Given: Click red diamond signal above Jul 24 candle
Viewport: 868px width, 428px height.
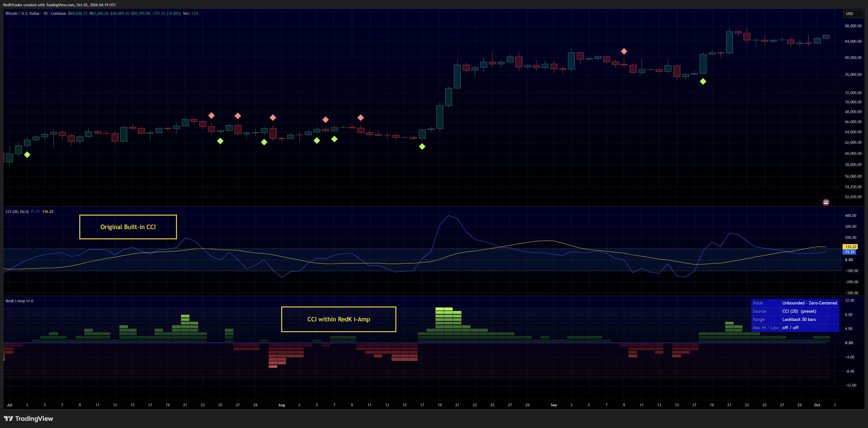Looking at the screenshot, I should (211, 115).
